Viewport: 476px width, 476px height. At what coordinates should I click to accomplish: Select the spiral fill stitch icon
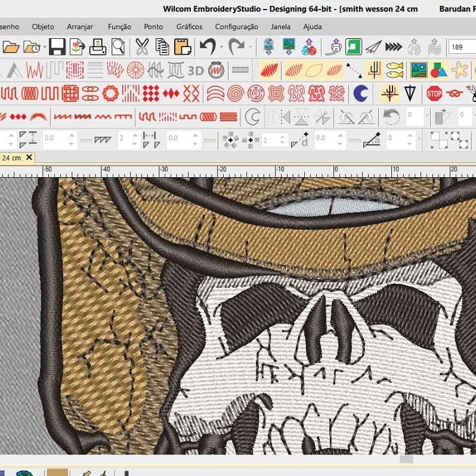tap(236, 94)
